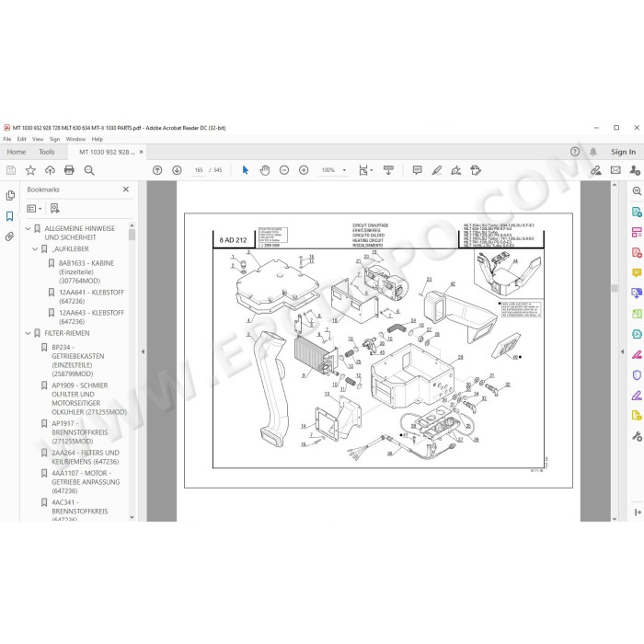The height and width of the screenshot is (644, 644).
Task: Open the Help menu
Action: coord(98,139)
